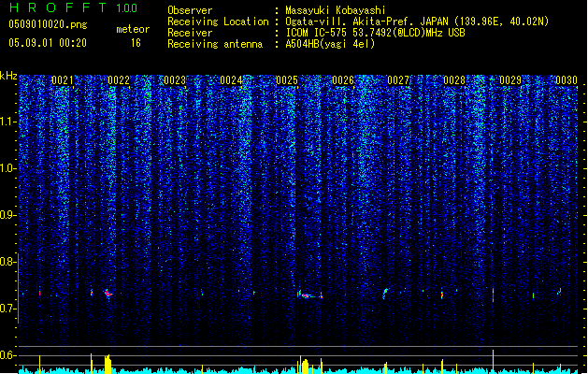Click the HROFFT 1.0.0 title text
588x374 pixels.
coord(74,7)
